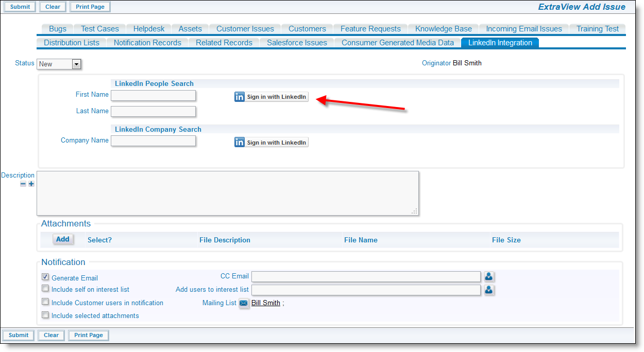Select the Notification Records tab
The image size is (644, 352).
(x=147, y=43)
